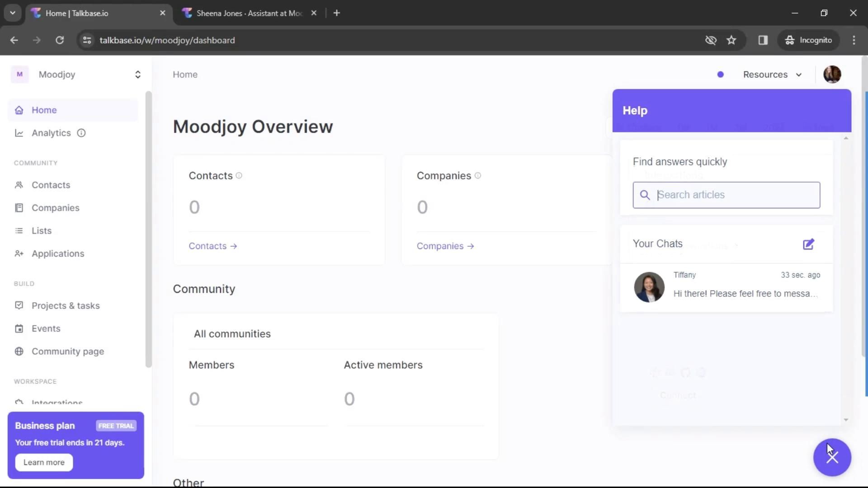This screenshot has height=488, width=868.
Task: Follow the Companies arrow link
Action: tap(445, 246)
